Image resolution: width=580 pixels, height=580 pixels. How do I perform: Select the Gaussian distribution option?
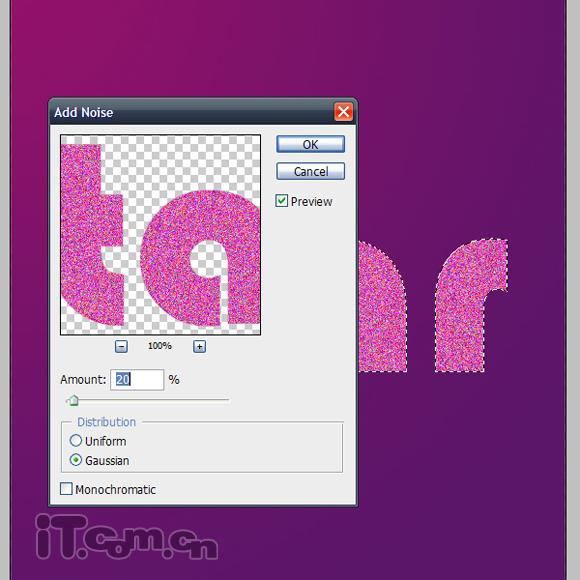click(76, 460)
